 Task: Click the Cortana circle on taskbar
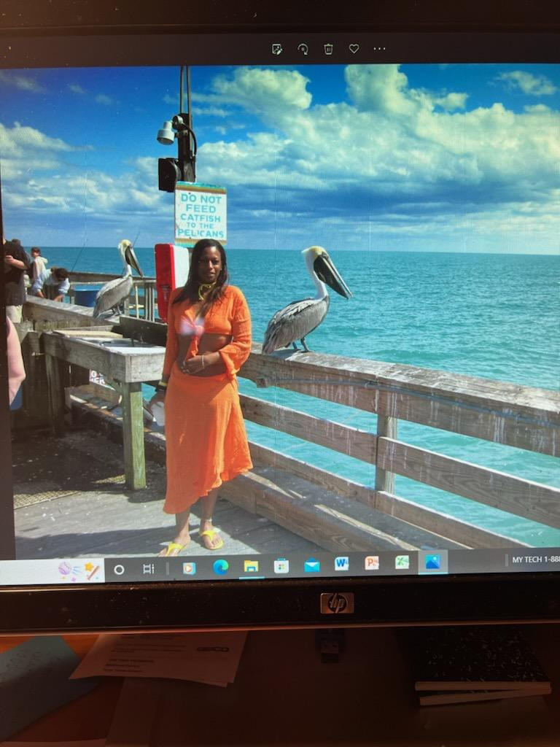[119, 569]
